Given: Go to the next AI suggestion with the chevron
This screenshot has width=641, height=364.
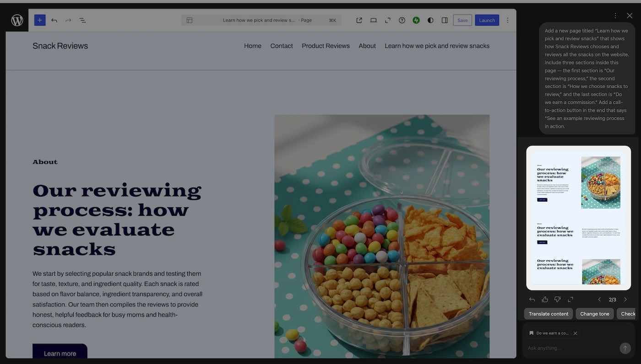Looking at the screenshot, I should (625, 299).
